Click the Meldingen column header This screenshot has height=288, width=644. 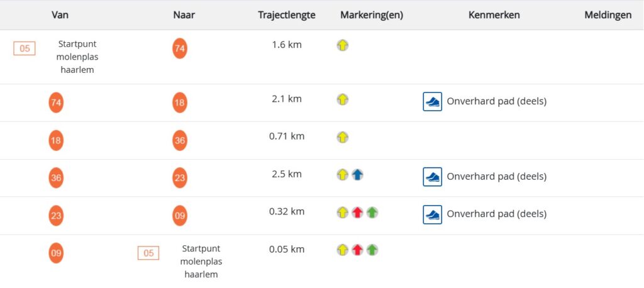click(608, 15)
